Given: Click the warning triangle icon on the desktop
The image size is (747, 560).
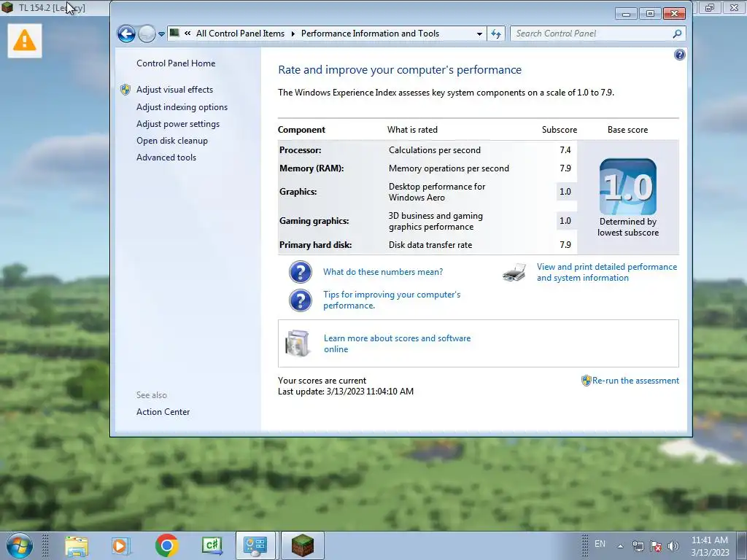Looking at the screenshot, I should (25, 41).
